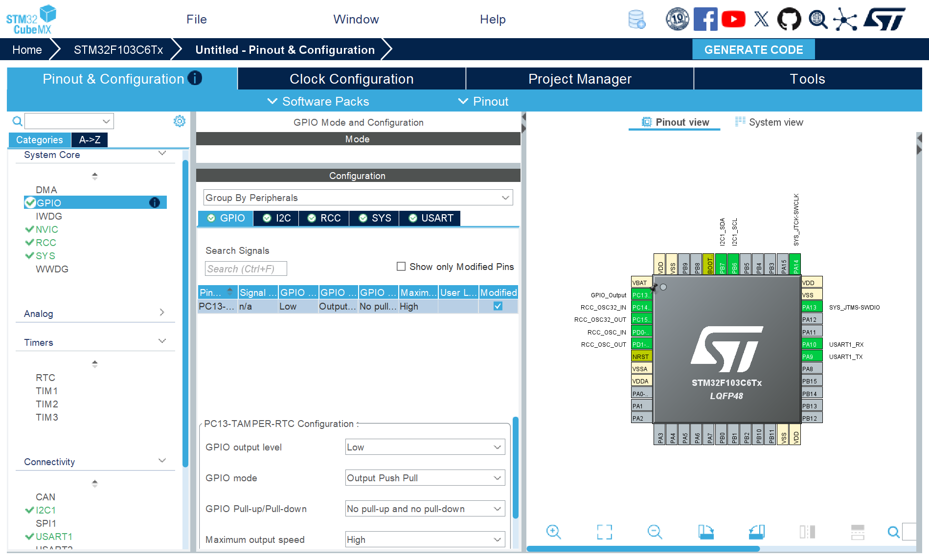Open the Facebook link icon
The image size is (929, 560).
(705, 20)
